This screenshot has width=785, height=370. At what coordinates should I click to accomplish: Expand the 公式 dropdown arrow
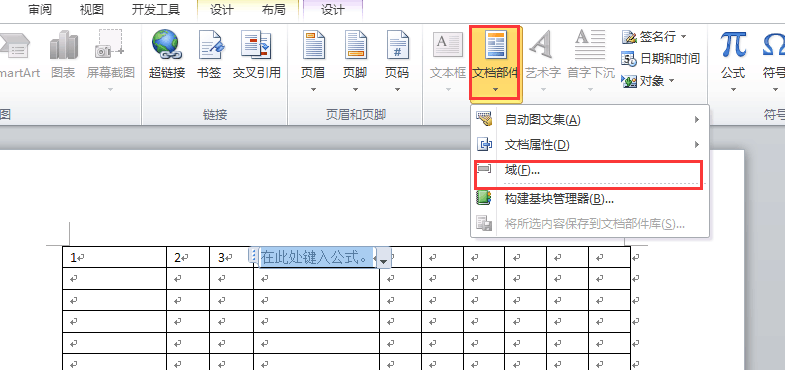(x=733, y=90)
